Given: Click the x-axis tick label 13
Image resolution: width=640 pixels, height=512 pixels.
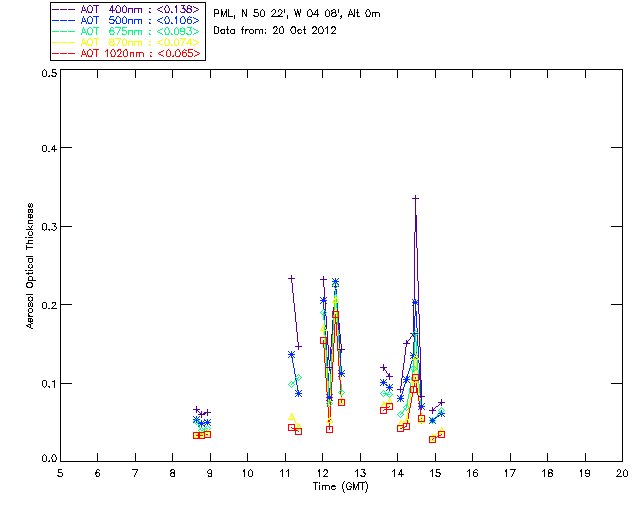Looking at the screenshot, I should [x=360, y=473].
